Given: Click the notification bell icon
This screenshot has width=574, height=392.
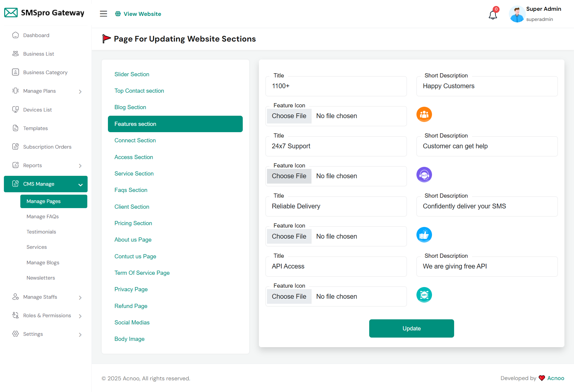Looking at the screenshot, I should [493, 14].
